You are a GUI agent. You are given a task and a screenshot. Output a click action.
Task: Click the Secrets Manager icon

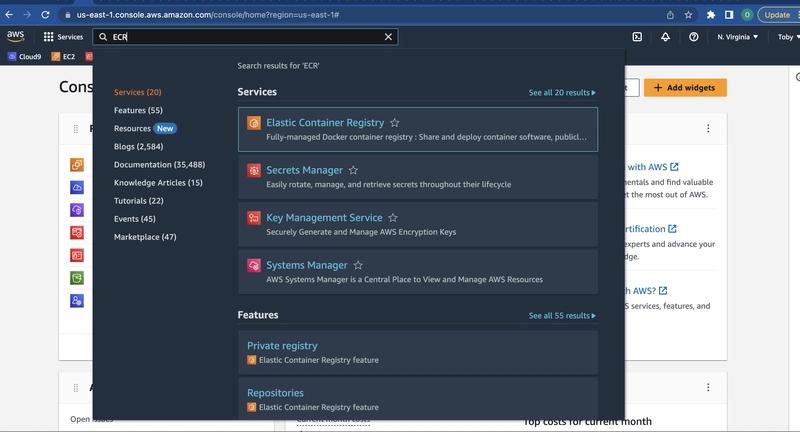[x=254, y=170]
